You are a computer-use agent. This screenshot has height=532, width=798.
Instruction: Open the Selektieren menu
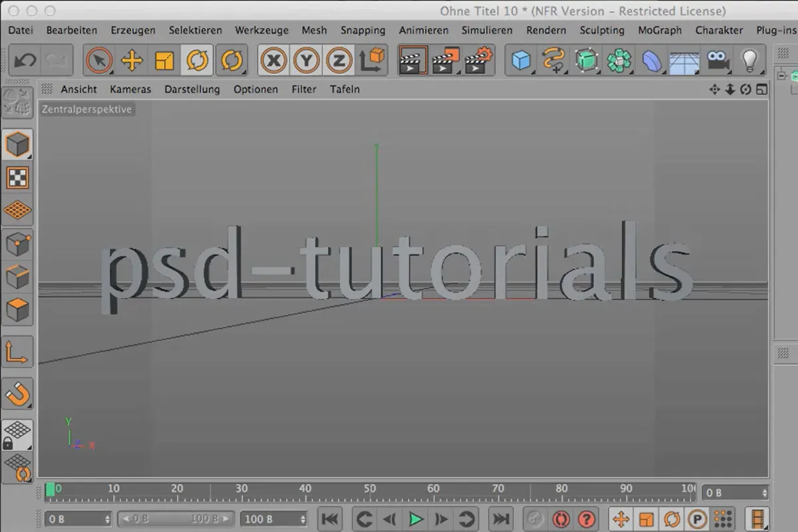[196, 30]
